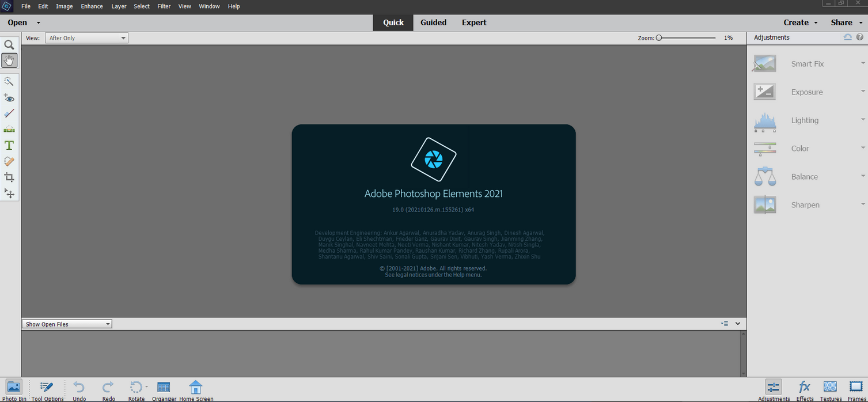Select the Eye tool for red-eye
This screenshot has height=402, width=868.
tap(9, 97)
